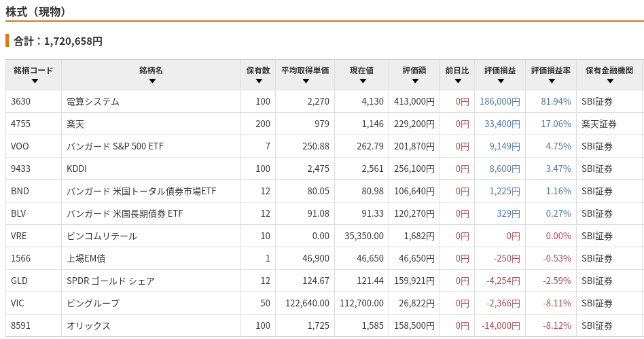This screenshot has width=644, height=339.
Task: Select the 株式（現物） section heading
Action: (35, 12)
